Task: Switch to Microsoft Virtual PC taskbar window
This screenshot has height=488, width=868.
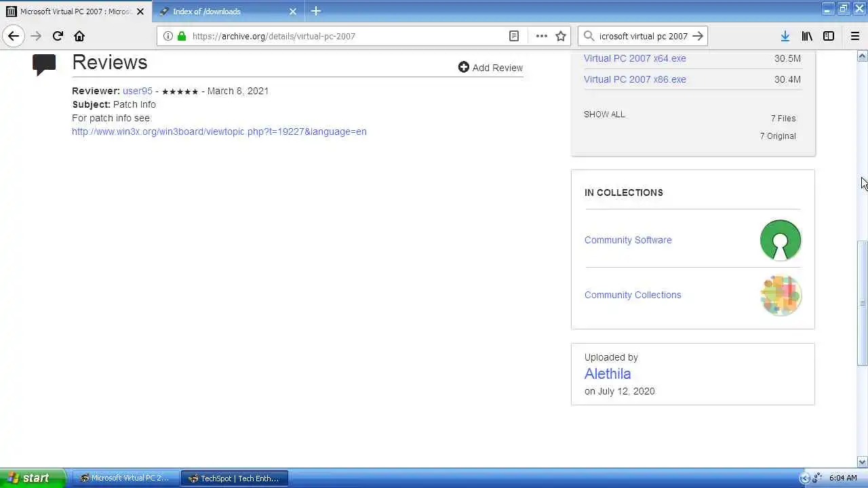Action: (125, 478)
